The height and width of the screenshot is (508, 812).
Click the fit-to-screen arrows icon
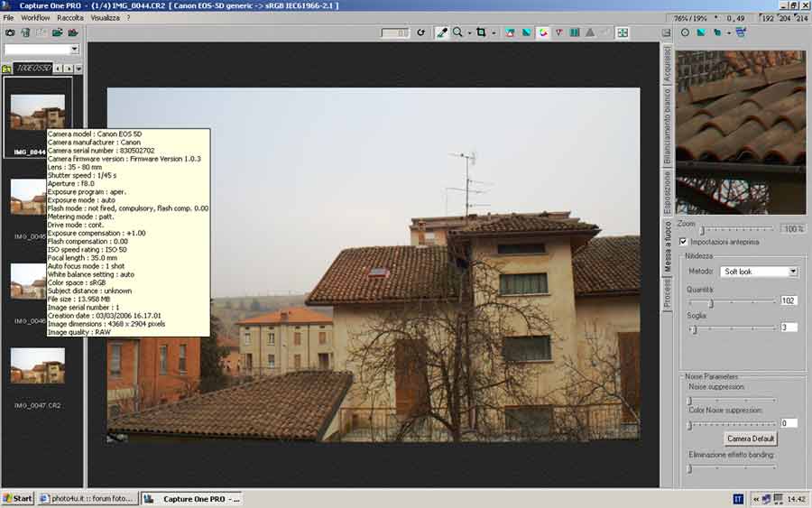coord(623,32)
